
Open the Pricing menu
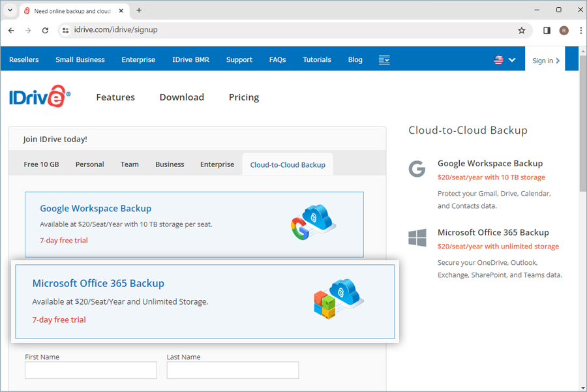(244, 97)
